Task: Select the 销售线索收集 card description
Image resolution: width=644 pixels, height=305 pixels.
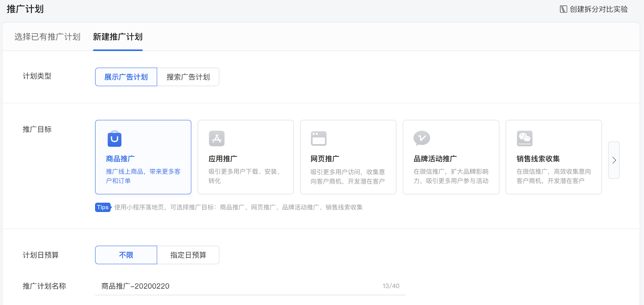Action: pyautogui.click(x=553, y=176)
